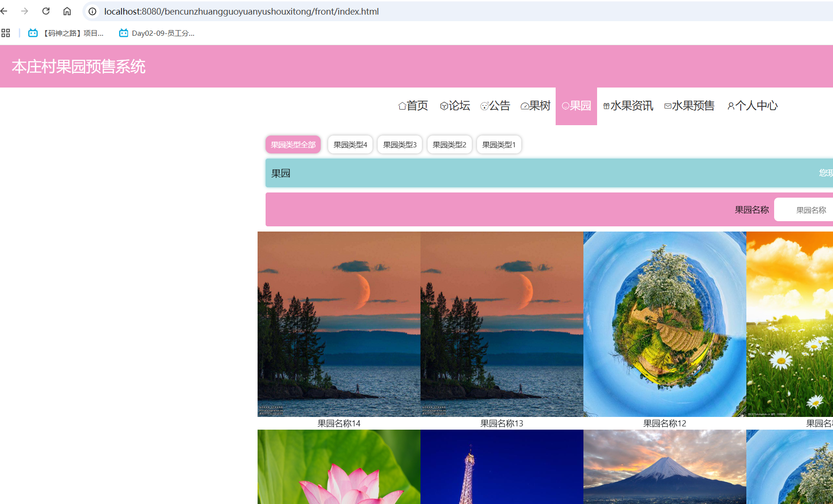Click the 果园名称14 caption text
The image size is (833, 504).
(339, 424)
